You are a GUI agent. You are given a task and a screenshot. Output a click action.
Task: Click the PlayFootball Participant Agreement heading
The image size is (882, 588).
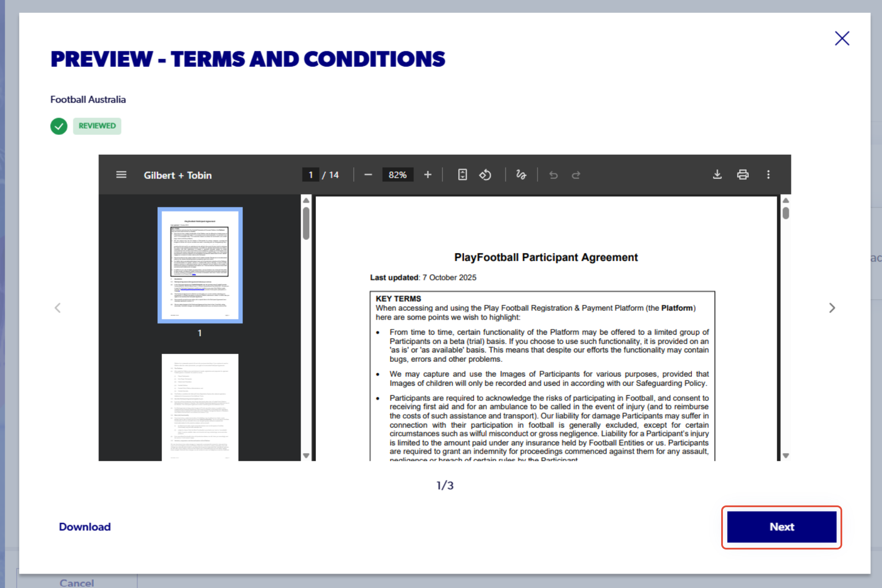546,257
